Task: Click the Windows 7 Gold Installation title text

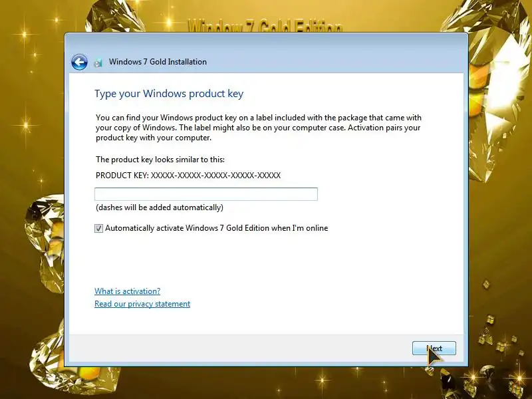Action: click(158, 62)
